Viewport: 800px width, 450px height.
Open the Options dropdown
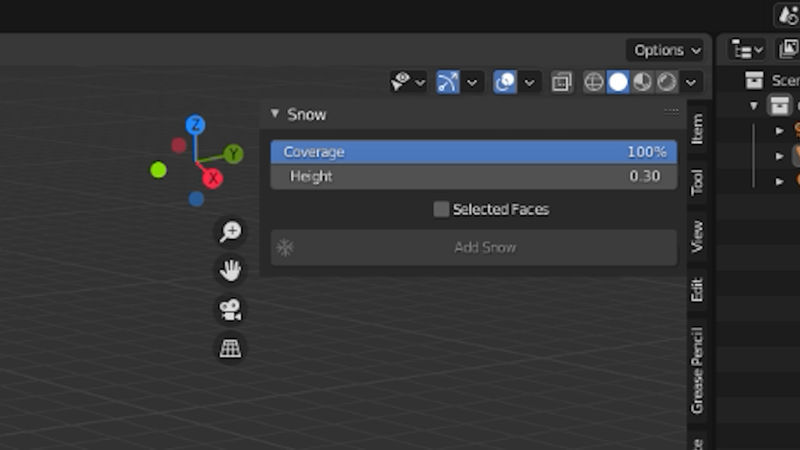(x=667, y=50)
